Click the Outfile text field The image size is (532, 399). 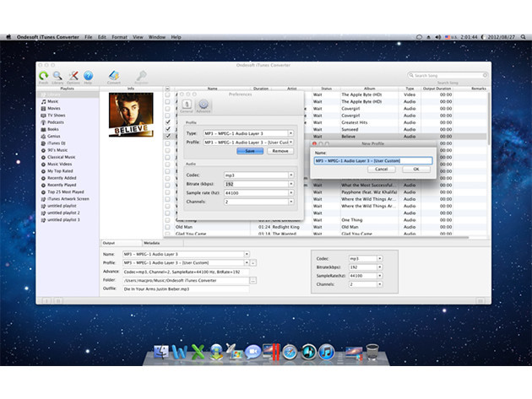click(186, 289)
